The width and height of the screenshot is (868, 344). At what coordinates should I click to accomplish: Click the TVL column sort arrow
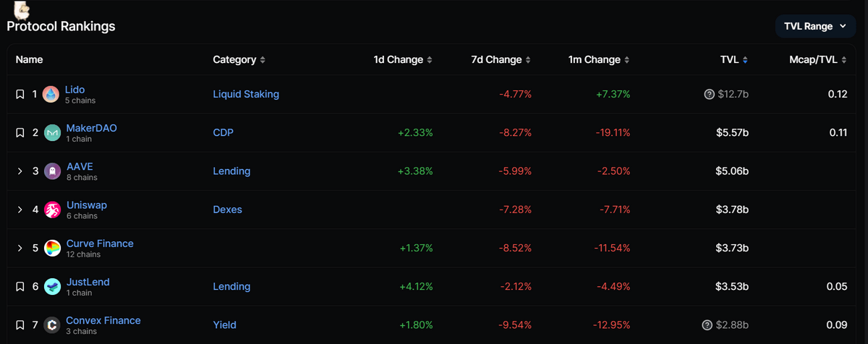point(745,60)
